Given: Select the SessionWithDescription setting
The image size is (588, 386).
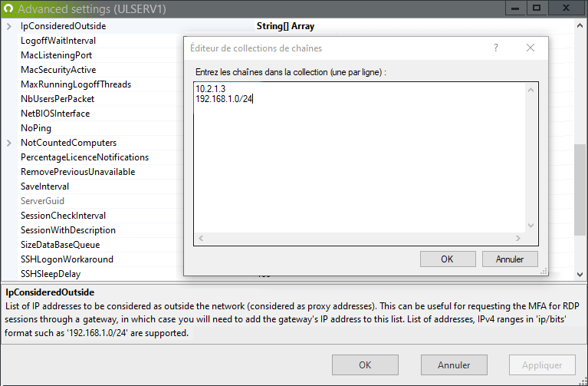Looking at the screenshot, I should tap(68, 230).
